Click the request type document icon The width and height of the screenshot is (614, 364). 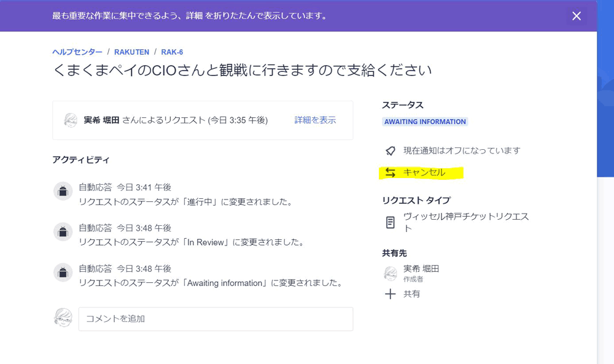390,222
